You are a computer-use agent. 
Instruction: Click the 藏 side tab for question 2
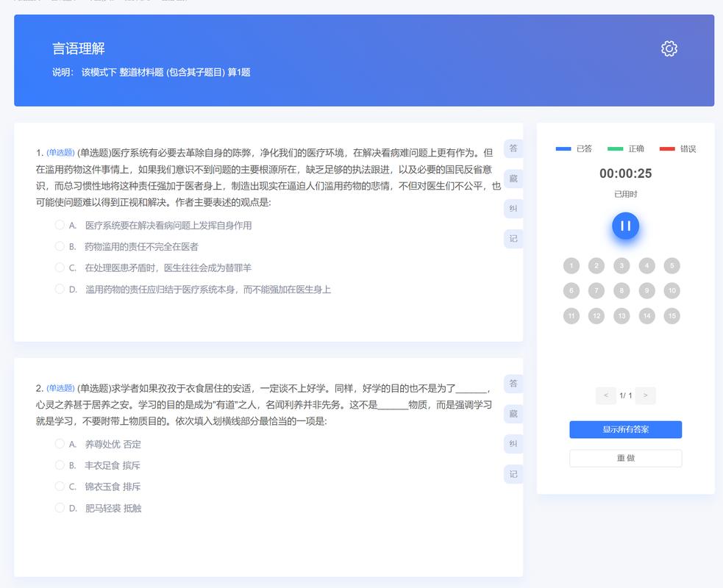513,414
